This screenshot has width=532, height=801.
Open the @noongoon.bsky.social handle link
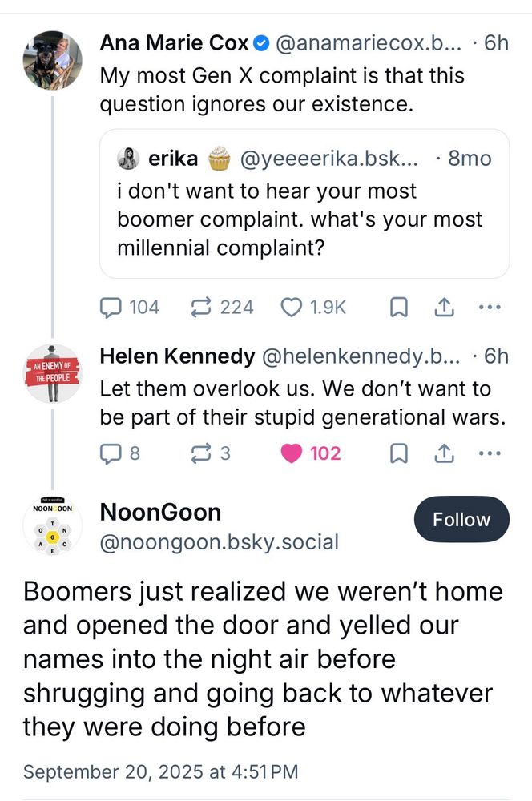(218, 542)
